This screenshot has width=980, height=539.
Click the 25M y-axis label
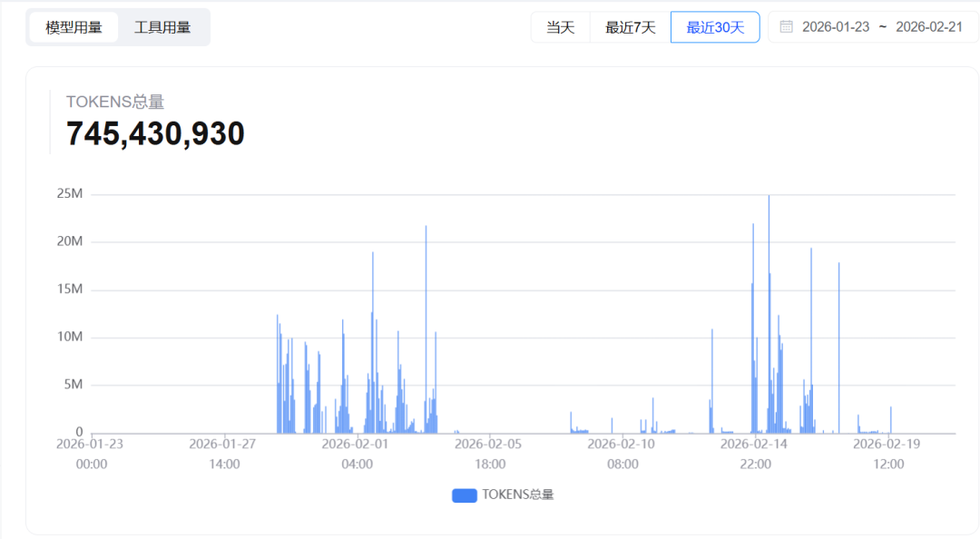tap(69, 194)
